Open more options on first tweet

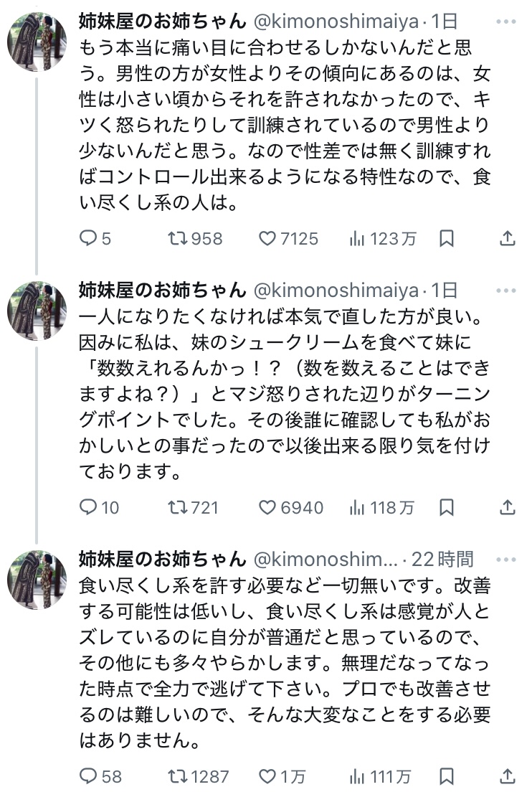(506, 22)
